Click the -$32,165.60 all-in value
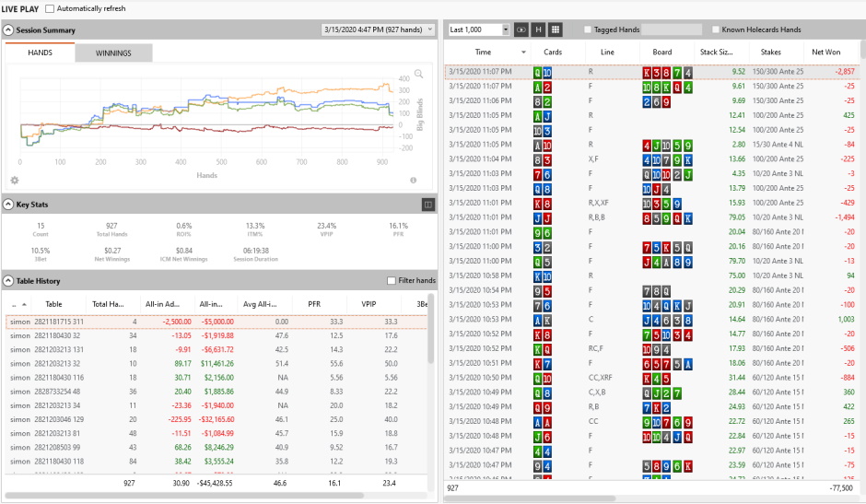 tap(216, 419)
